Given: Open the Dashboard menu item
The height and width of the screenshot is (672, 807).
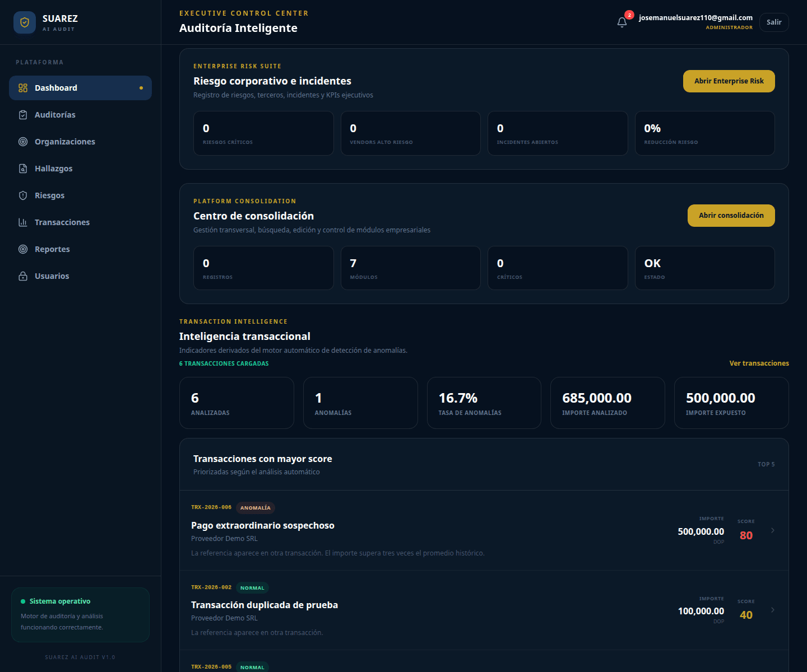Looking at the screenshot, I should tap(80, 88).
